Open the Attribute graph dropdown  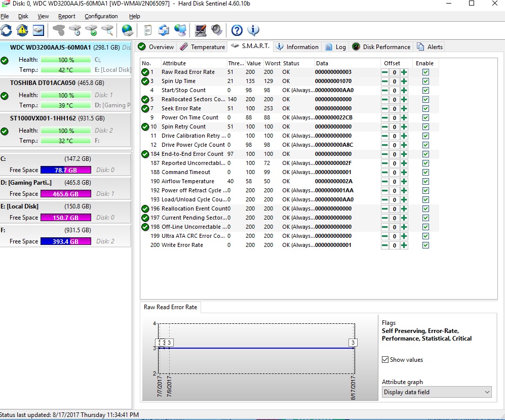pos(437,392)
